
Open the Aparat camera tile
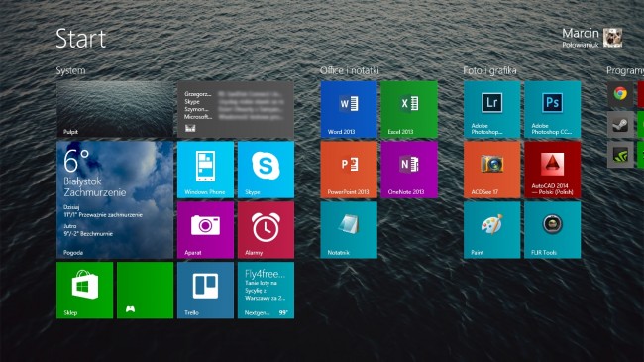(205, 230)
